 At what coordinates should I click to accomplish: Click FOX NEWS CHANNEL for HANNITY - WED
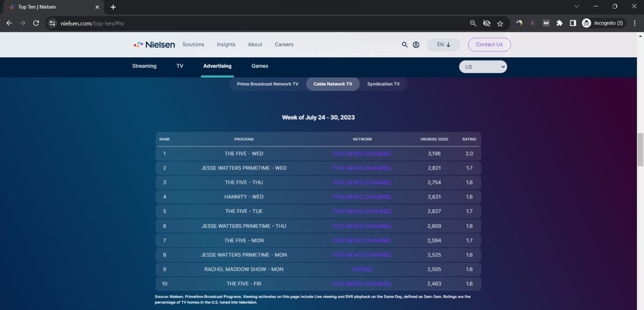click(x=363, y=197)
